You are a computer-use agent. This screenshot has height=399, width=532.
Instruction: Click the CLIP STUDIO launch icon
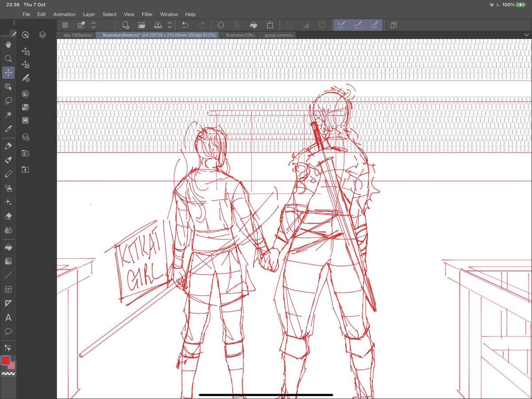tap(81, 25)
